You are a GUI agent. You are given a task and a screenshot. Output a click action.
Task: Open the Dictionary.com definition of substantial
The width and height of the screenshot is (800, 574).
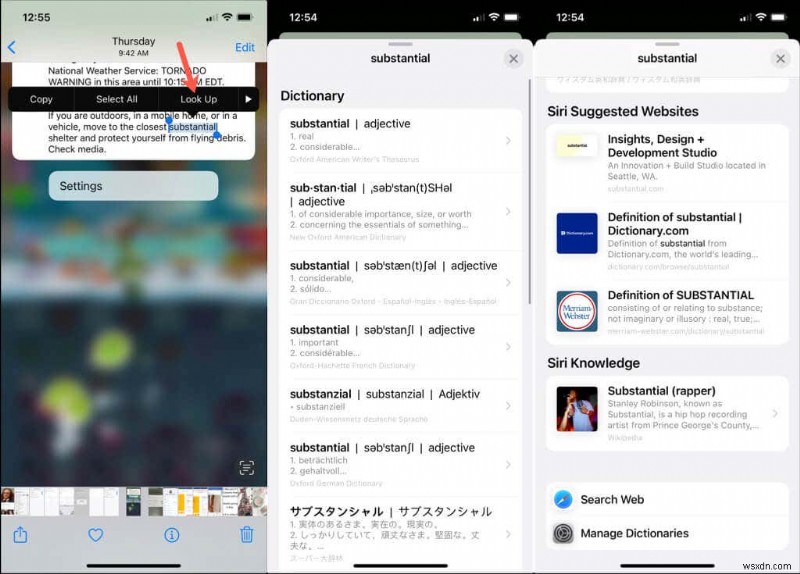click(667, 241)
